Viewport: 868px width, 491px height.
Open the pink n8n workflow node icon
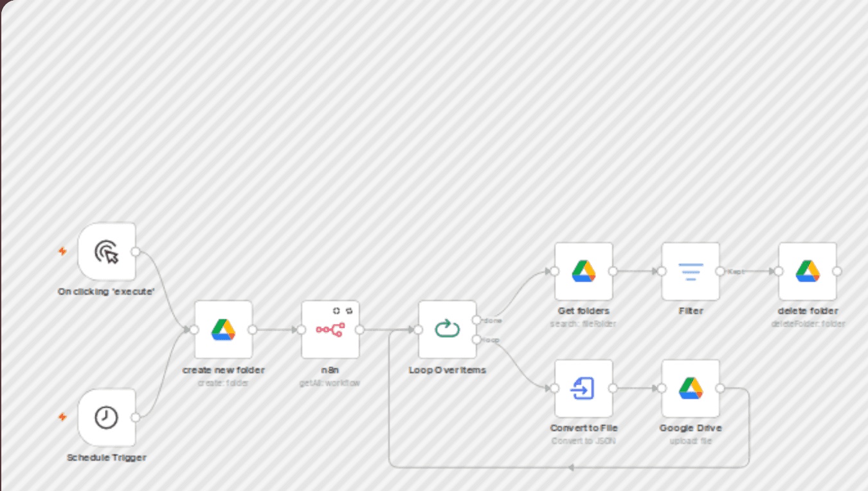(x=330, y=329)
